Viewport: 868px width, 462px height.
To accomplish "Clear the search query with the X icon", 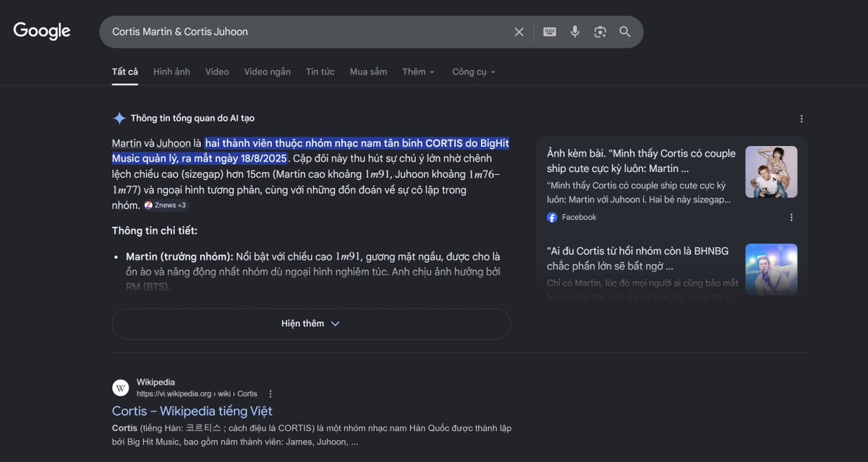I will coord(519,32).
